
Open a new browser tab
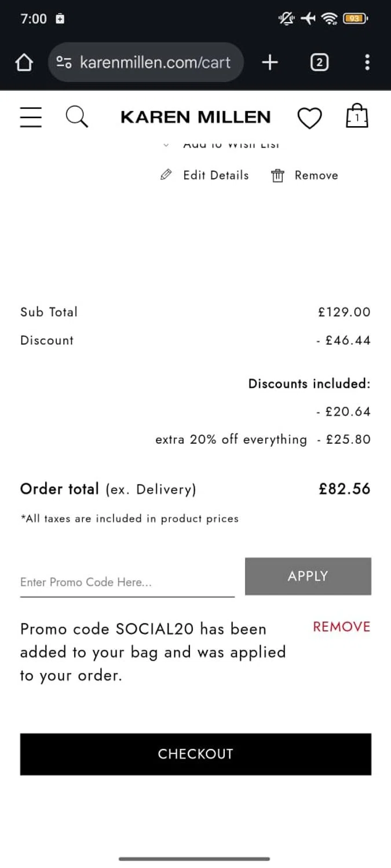(x=270, y=62)
